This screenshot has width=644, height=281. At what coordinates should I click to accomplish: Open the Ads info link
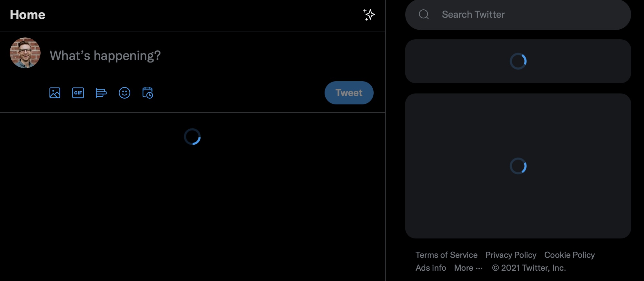click(431, 268)
